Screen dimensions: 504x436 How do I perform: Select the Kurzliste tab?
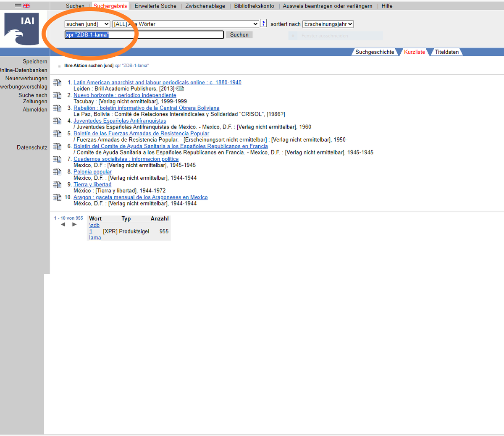(415, 52)
